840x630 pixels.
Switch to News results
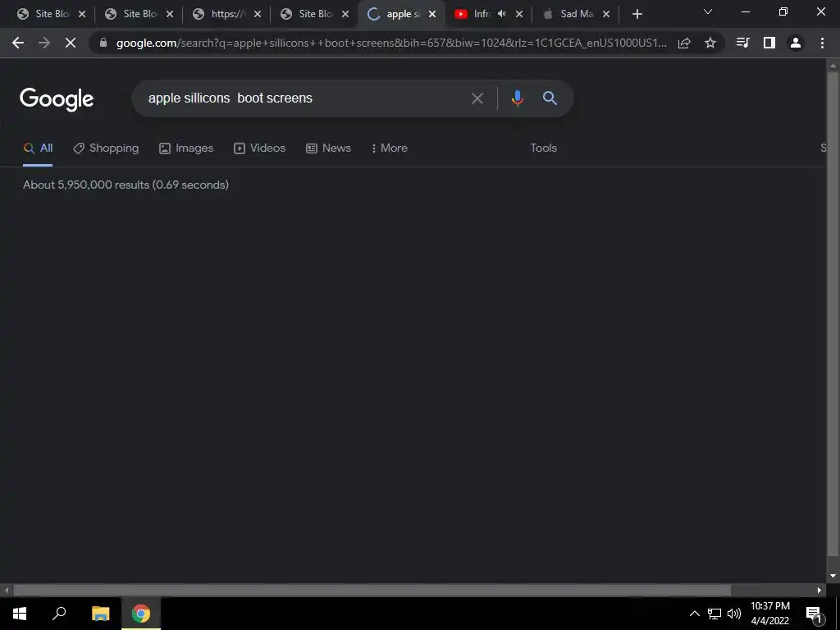point(328,148)
